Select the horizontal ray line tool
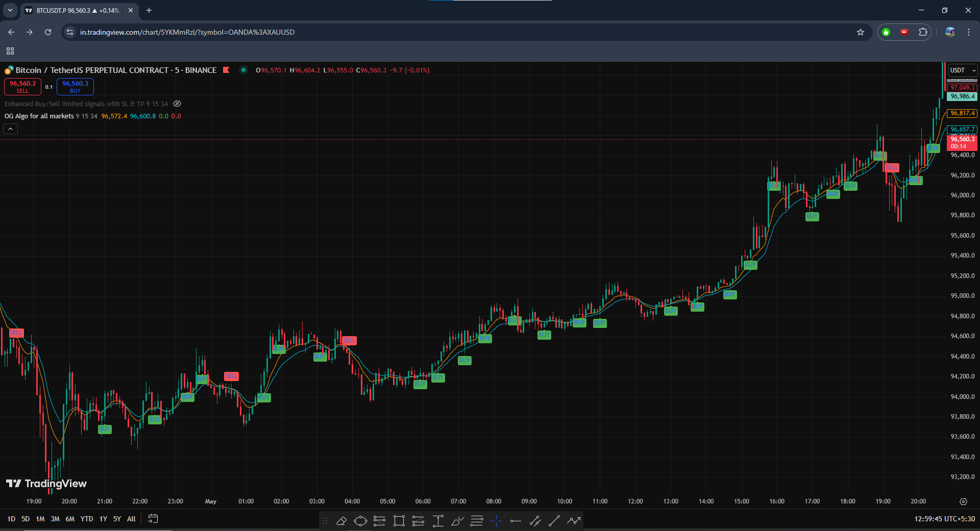 (x=516, y=521)
